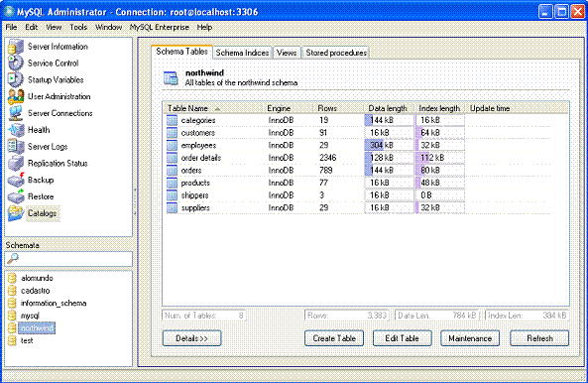The width and height of the screenshot is (588, 383).
Task: Sort by the Index length column header
Action: pyautogui.click(x=440, y=108)
